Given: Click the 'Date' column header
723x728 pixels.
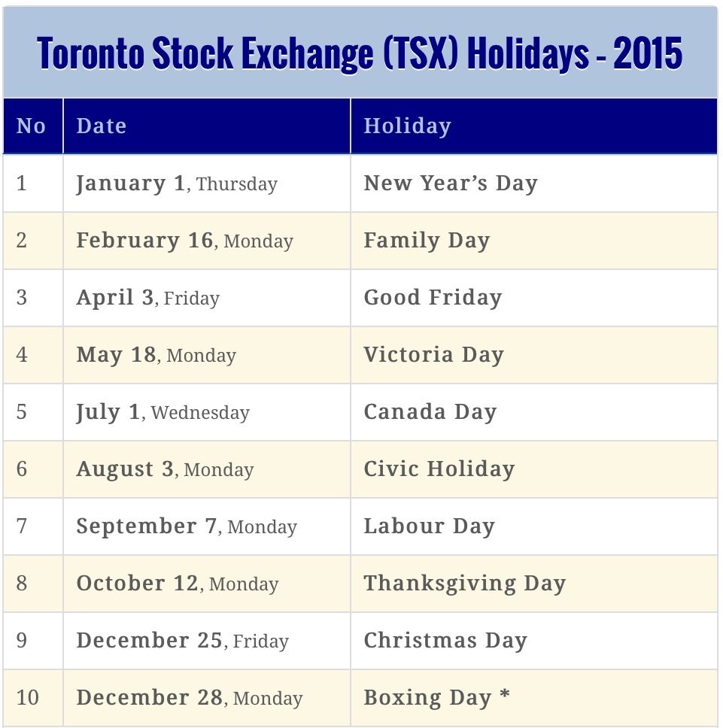Looking at the screenshot, I should pyautogui.click(x=102, y=126).
